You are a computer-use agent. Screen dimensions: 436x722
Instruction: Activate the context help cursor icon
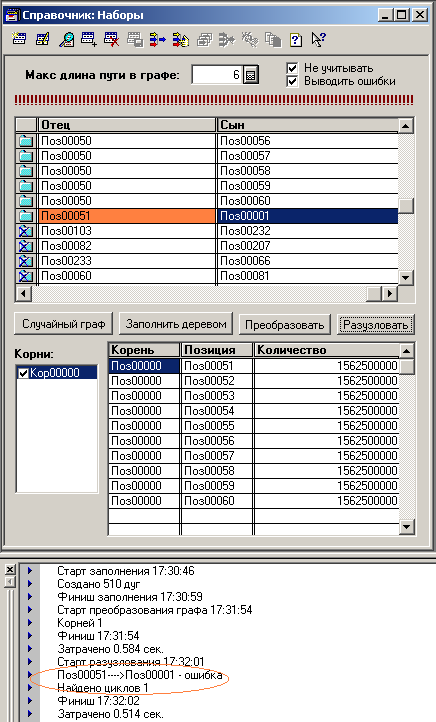(318, 40)
